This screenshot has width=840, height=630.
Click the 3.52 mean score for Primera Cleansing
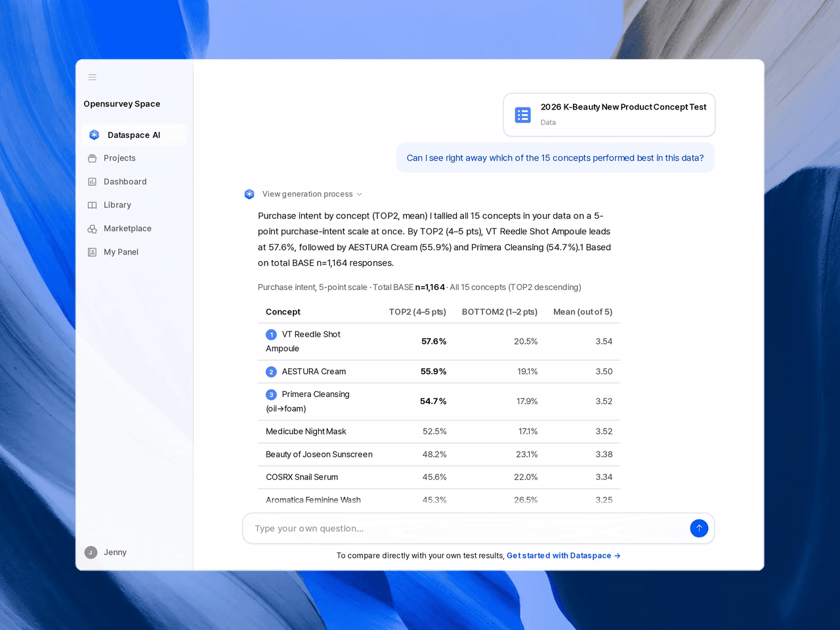coord(604,401)
